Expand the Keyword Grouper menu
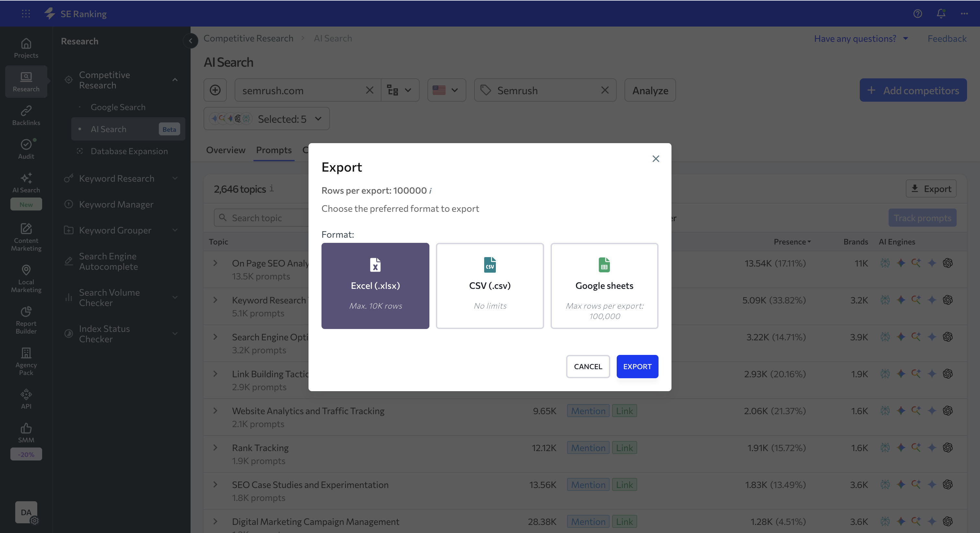This screenshot has height=533, width=980. 175,230
